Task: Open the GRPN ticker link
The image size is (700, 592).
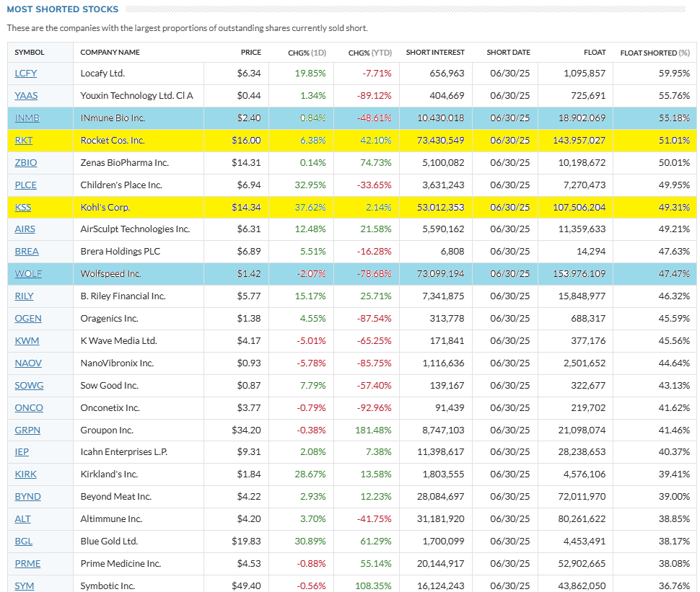Action: click(x=27, y=430)
